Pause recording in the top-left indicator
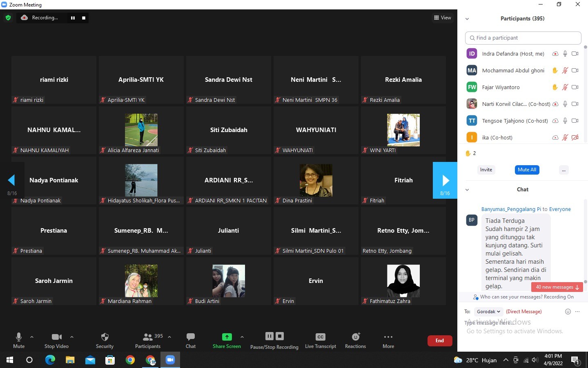The height and width of the screenshot is (368, 588). tap(73, 18)
